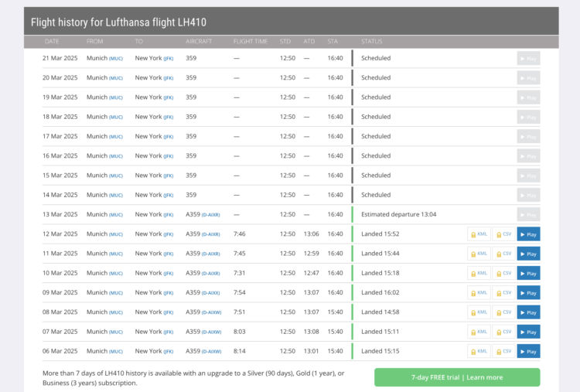The image size is (580, 392).
Task: Play the 06 Mar 2025 flight
Action: [x=528, y=351]
